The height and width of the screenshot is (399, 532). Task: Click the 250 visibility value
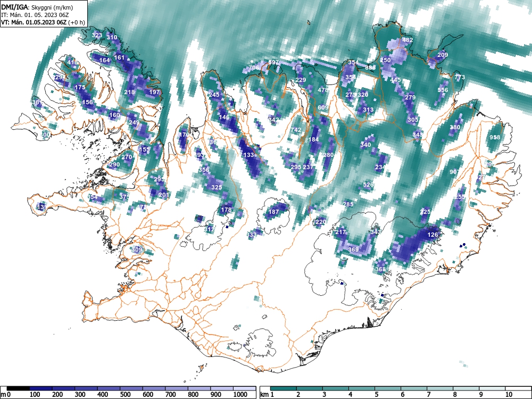click(385, 60)
